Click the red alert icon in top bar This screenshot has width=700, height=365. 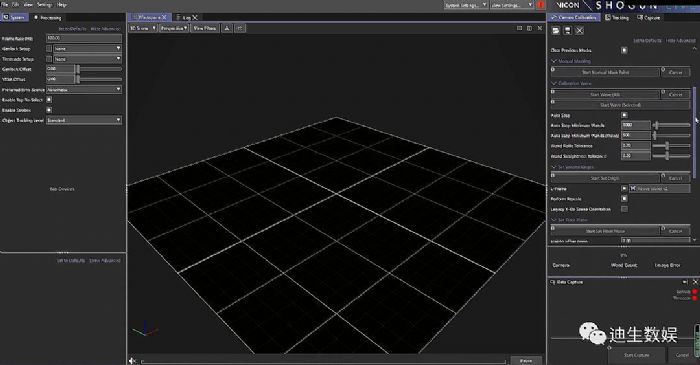click(x=541, y=5)
